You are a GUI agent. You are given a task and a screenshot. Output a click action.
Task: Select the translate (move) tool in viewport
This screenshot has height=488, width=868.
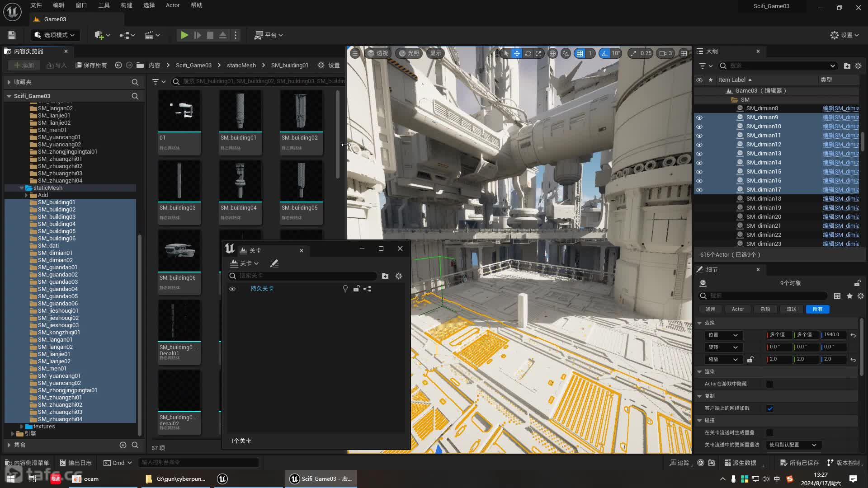[x=517, y=53]
